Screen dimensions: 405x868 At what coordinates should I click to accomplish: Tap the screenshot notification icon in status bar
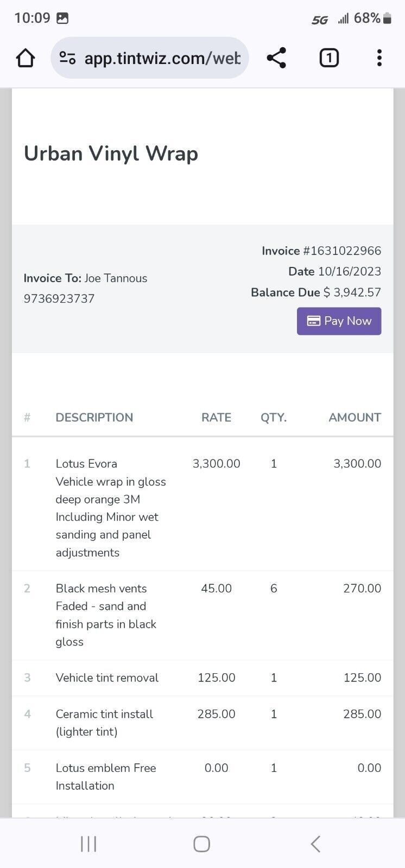pos(63,18)
